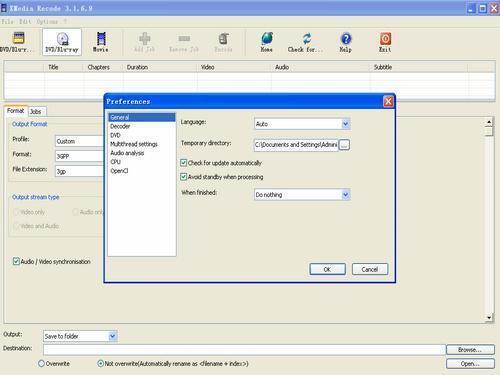The image size is (500, 375).
Task: Click the ... temporary directory browse button
Action: click(344, 145)
